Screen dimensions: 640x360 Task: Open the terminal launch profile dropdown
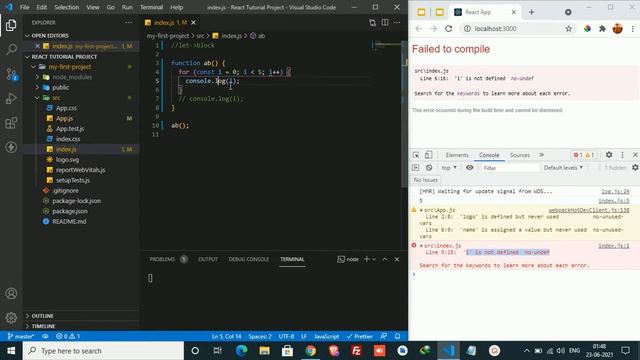coord(373,259)
